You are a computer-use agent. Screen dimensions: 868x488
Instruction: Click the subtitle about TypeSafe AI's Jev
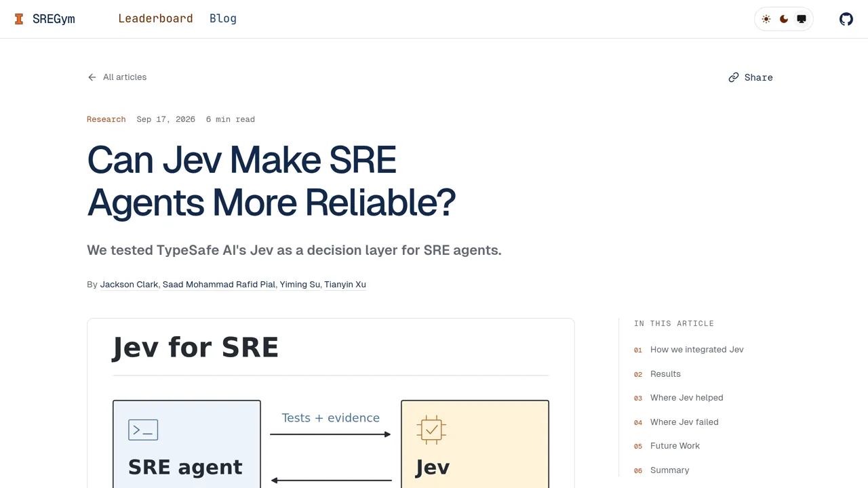294,250
